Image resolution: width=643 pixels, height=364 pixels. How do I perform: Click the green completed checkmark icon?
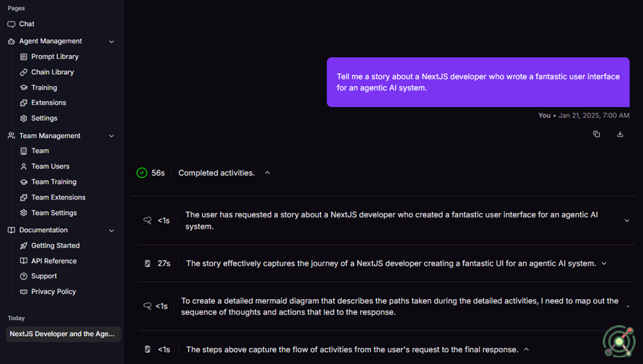[x=142, y=173]
